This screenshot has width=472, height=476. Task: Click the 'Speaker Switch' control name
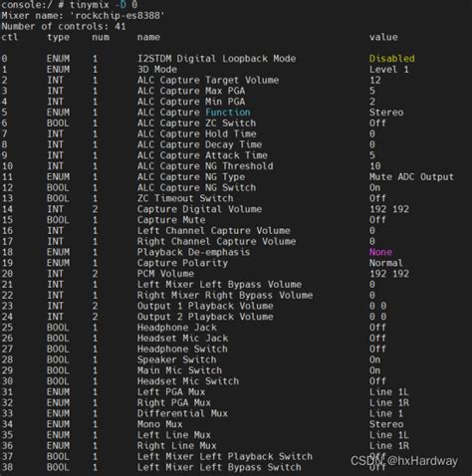pos(176,359)
